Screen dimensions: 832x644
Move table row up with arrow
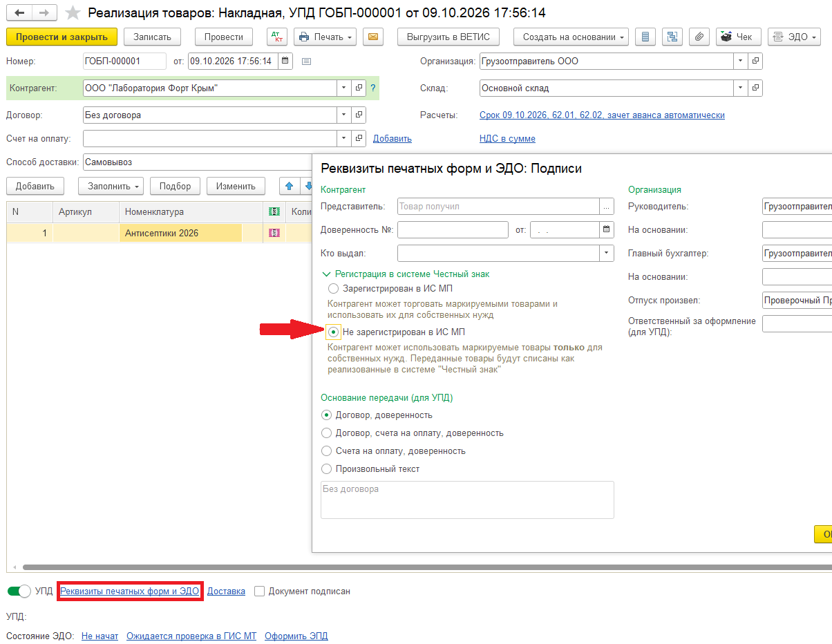pos(290,186)
